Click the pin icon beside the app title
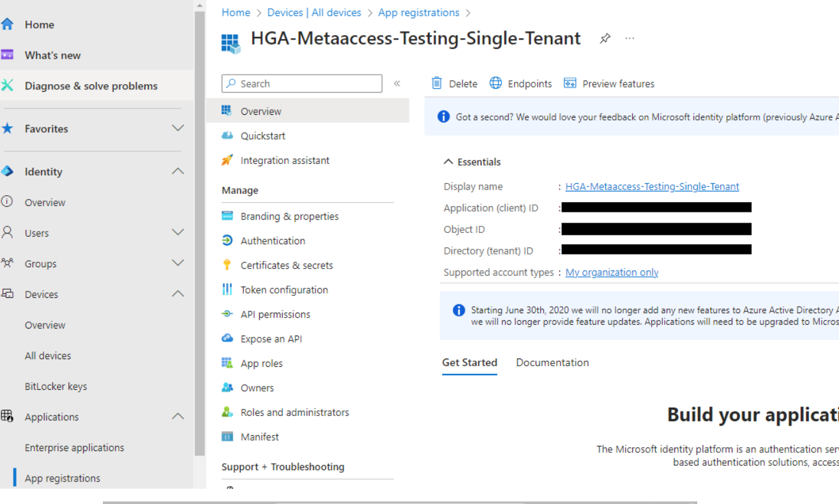The width and height of the screenshot is (839, 504). click(605, 38)
